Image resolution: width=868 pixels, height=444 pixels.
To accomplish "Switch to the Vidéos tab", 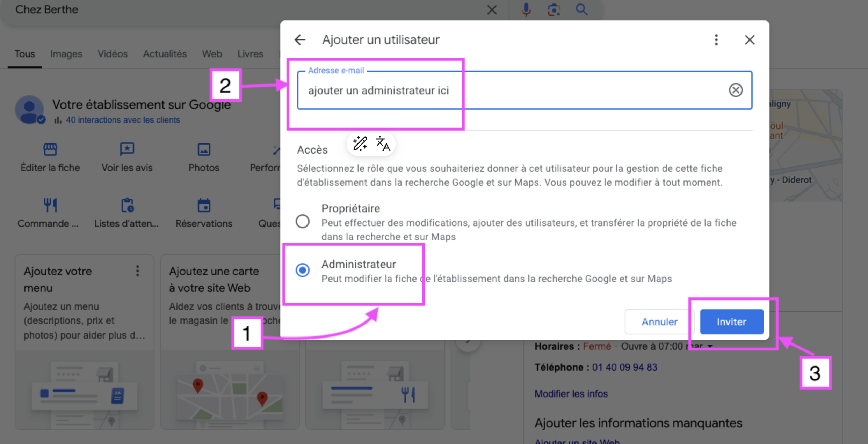I will (113, 54).
